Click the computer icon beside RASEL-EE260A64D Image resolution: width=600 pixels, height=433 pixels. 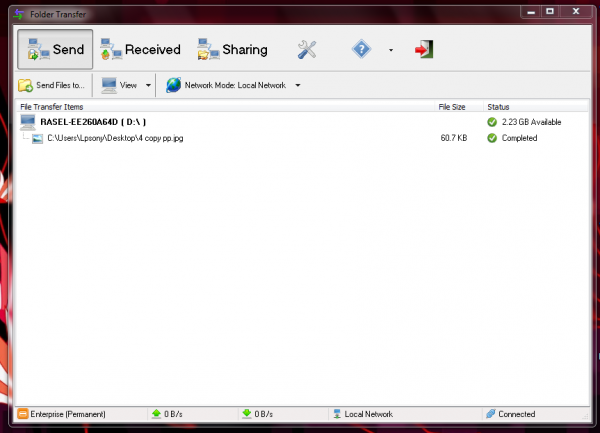coord(28,122)
